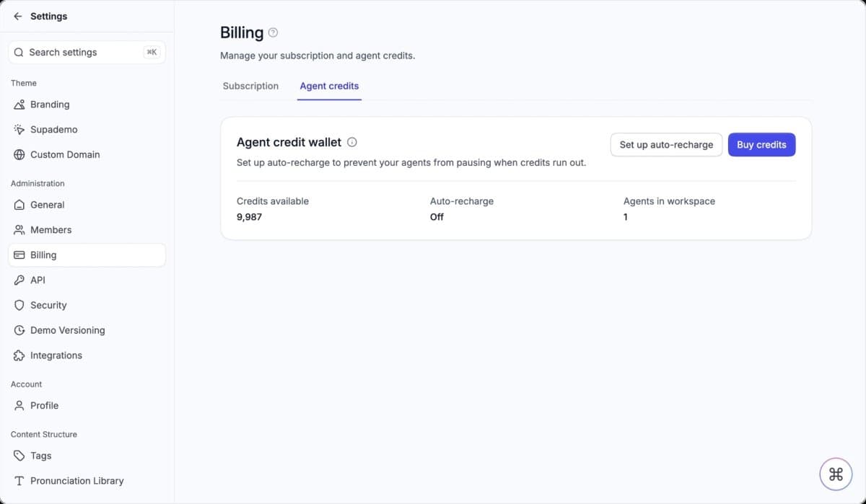Click the Tags label icon
The image size is (866, 504).
pyautogui.click(x=19, y=456)
